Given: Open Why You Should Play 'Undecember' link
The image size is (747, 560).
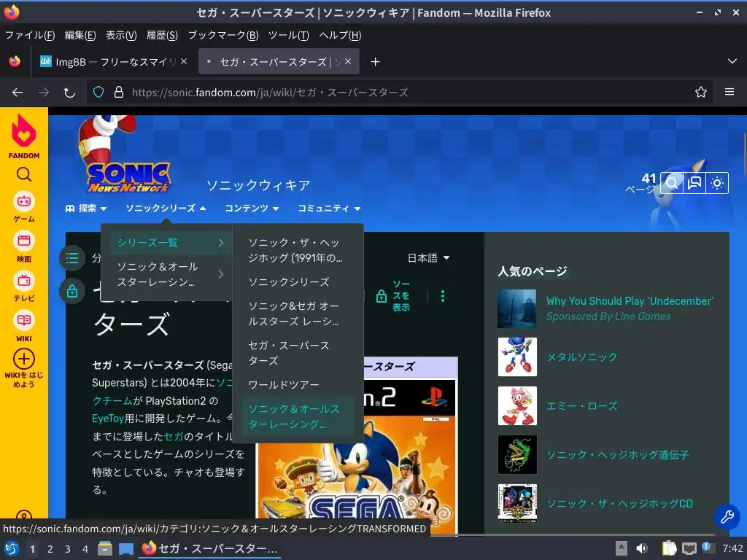Looking at the screenshot, I should [x=630, y=301].
